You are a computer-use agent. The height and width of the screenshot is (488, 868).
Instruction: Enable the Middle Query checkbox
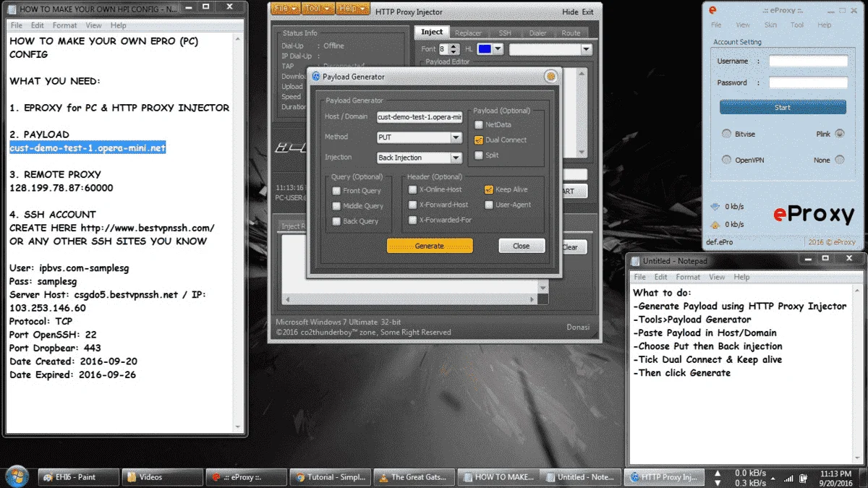point(336,206)
